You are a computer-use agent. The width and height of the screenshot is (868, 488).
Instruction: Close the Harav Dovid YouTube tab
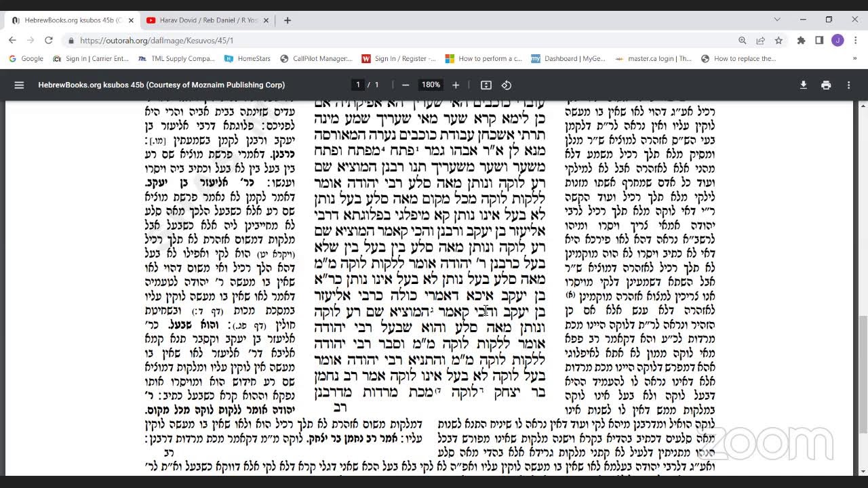265,20
